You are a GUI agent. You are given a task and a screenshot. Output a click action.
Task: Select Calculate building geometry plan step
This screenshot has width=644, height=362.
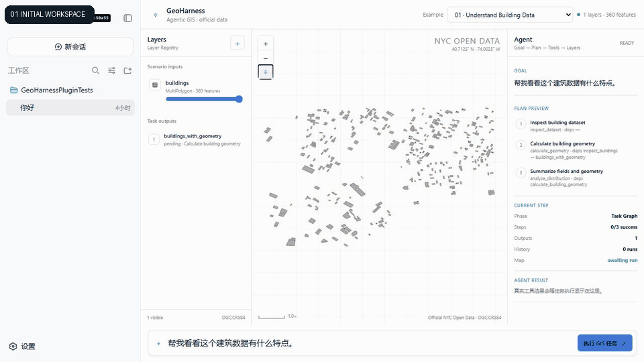(x=562, y=143)
